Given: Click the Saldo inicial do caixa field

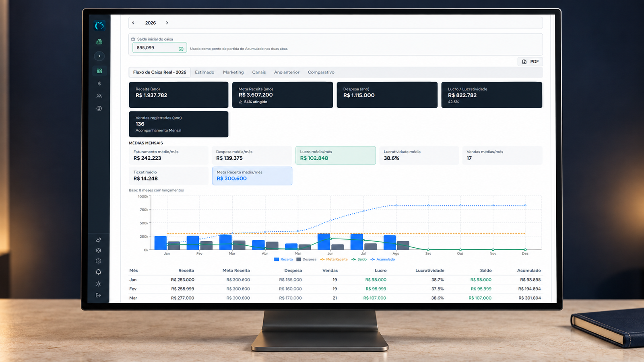Looking at the screenshot, I should click(160, 48).
